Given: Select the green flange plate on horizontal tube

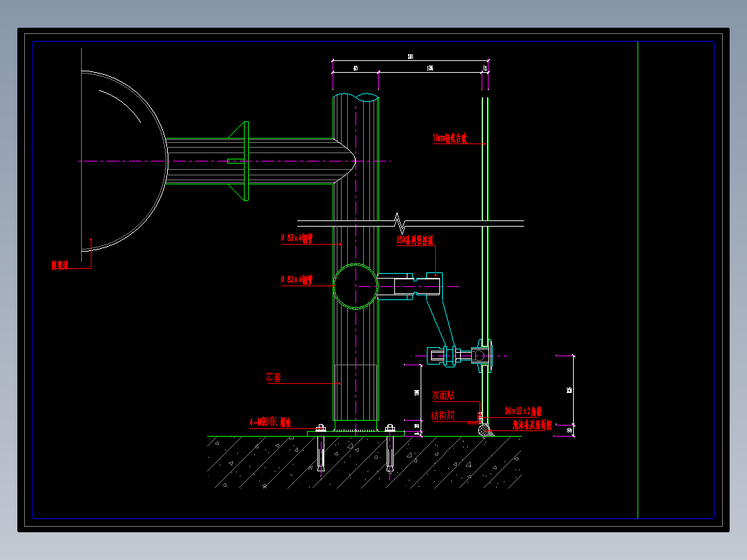Looking at the screenshot, I should pos(246,161).
